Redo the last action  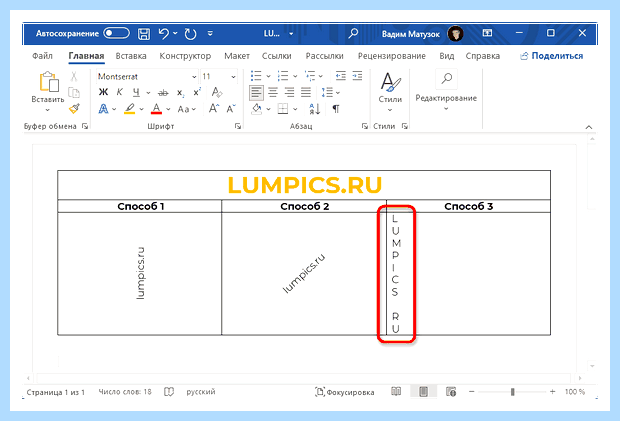(190, 34)
